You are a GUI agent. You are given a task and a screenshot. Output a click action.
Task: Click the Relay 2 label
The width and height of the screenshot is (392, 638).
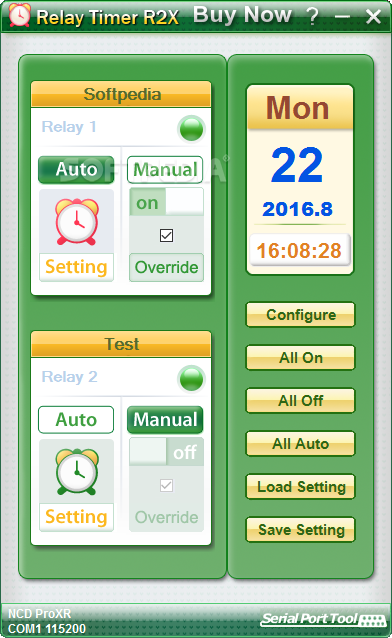(69, 377)
